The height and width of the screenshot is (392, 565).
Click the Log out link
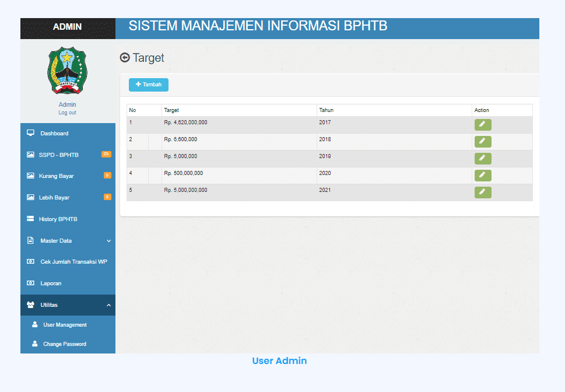tap(68, 113)
